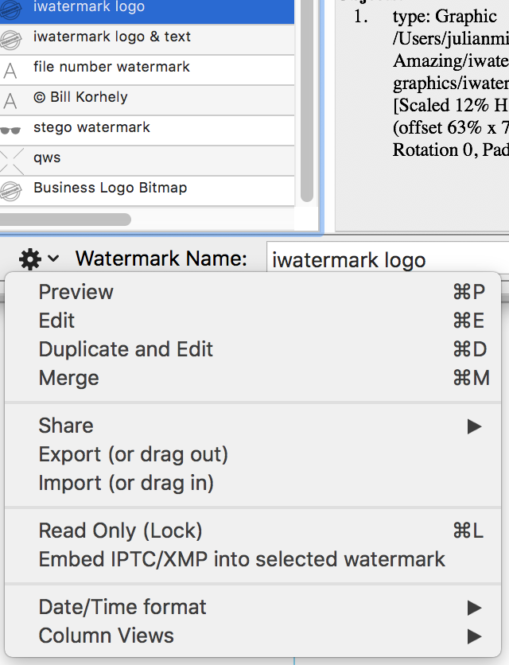Select the '© Bill Korhely' watermark
The height and width of the screenshot is (665, 509).
[x=147, y=100]
